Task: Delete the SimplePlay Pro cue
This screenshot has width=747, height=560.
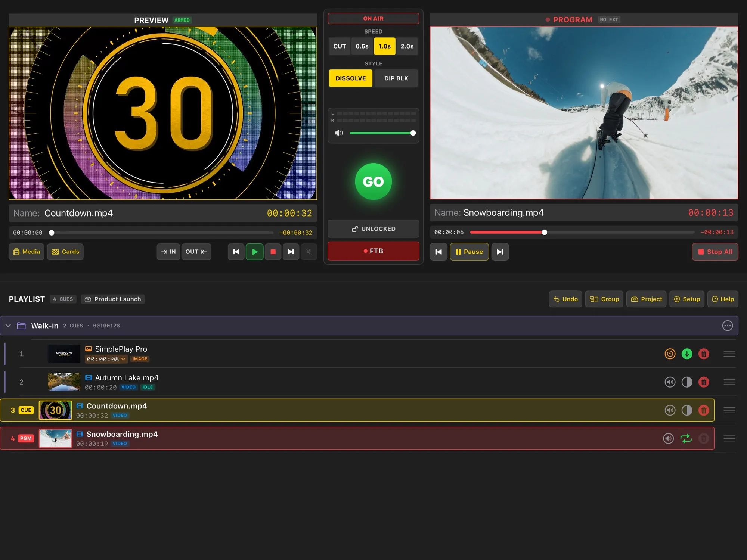Action: pyautogui.click(x=704, y=354)
